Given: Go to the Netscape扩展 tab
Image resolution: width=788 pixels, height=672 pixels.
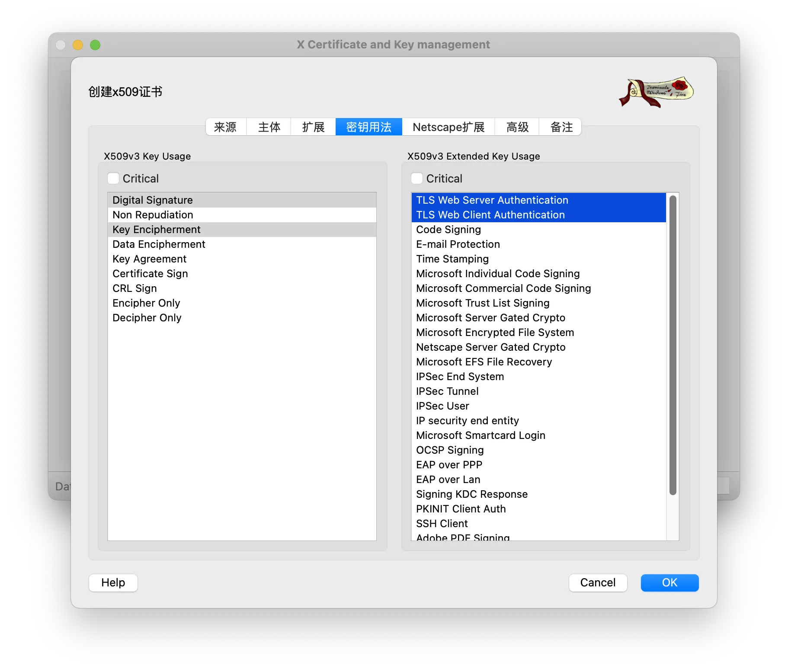Looking at the screenshot, I should pos(448,127).
